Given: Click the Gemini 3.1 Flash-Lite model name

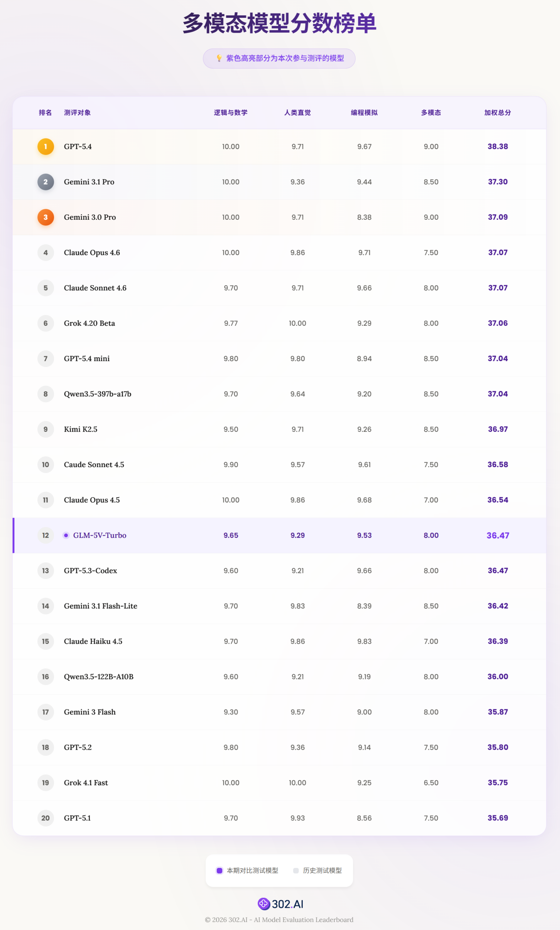Looking at the screenshot, I should pyautogui.click(x=100, y=606).
